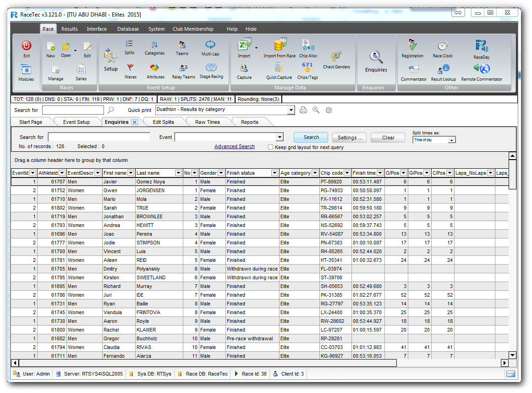Click the Clear button
Image resolution: width=532 pixels, height=393 pixels.
[x=388, y=137]
